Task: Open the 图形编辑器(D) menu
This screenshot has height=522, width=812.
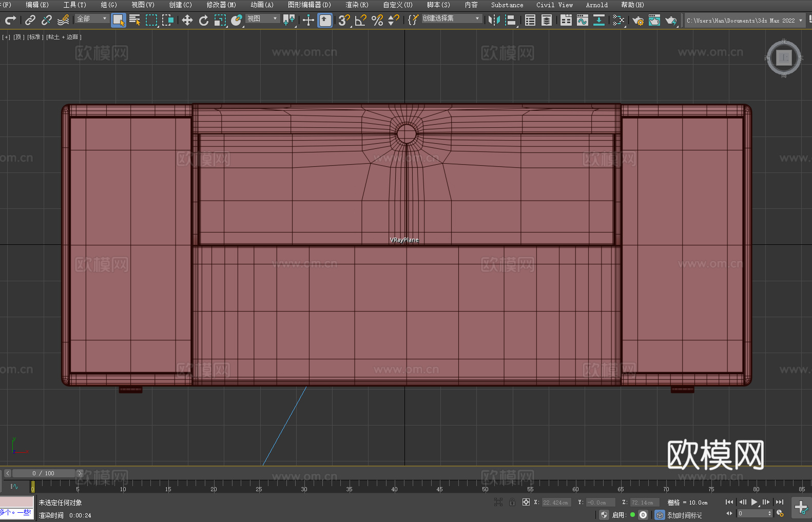Action: [310, 5]
